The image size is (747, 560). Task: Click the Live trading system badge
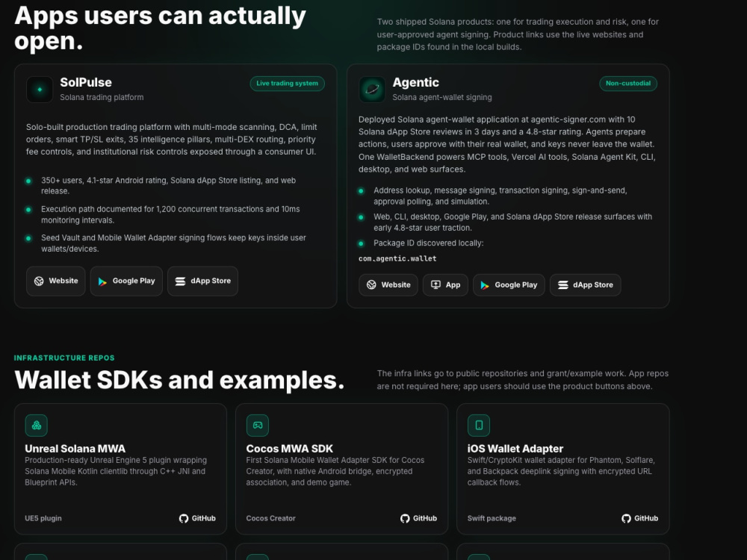coord(288,84)
